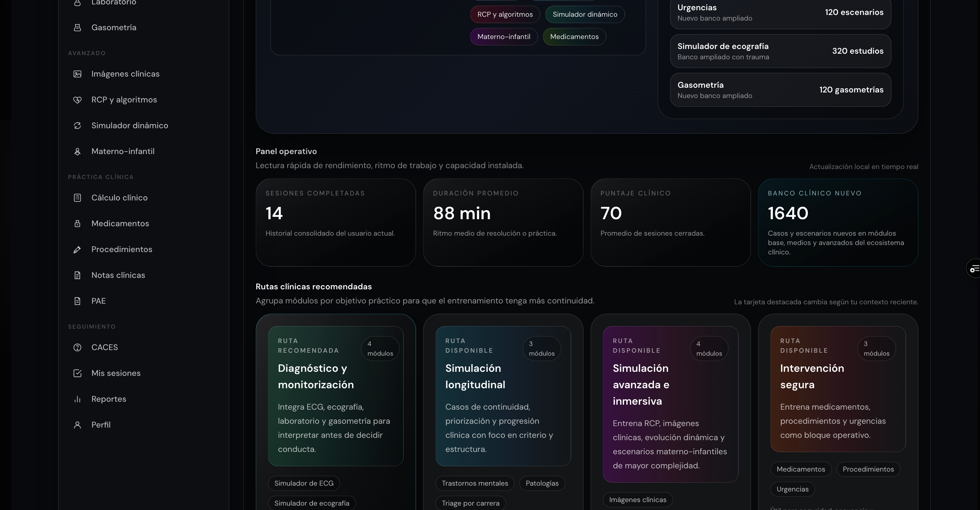Click the Simulador dinámico tag chip
Image resolution: width=980 pixels, height=510 pixels.
(585, 14)
